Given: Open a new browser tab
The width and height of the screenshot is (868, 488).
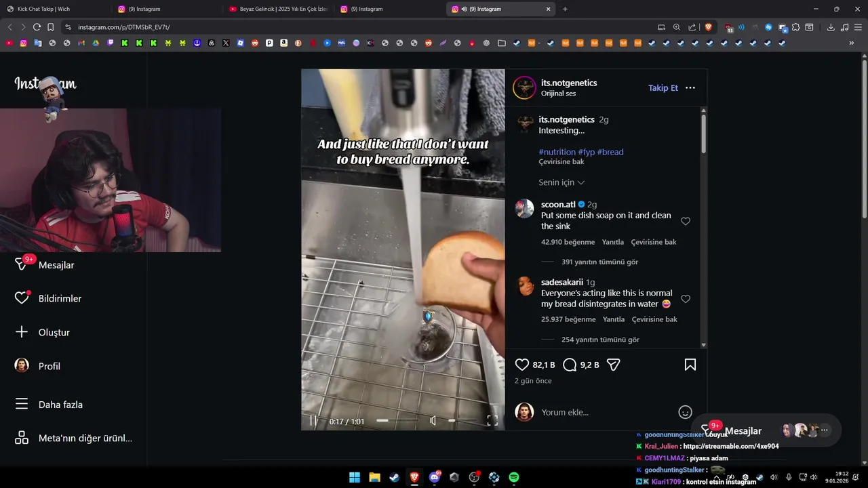Looking at the screenshot, I should [x=565, y=9].
